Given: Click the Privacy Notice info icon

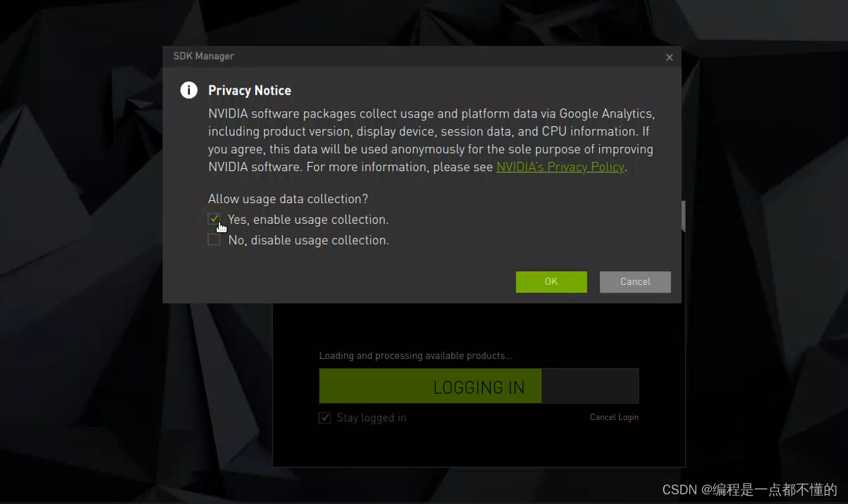Looking at the screenshot, I should coord(189,90).
